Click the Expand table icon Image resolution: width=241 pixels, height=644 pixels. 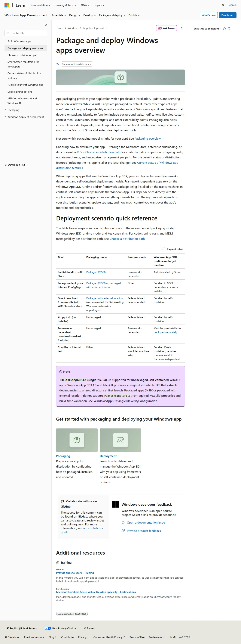pyautogui.click(x=164, y=249)
